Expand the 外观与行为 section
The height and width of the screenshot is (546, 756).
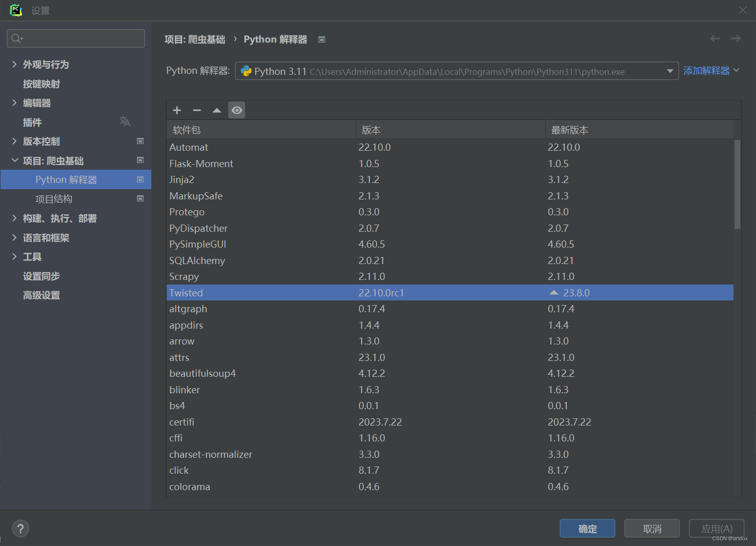(x=14, y=64)
